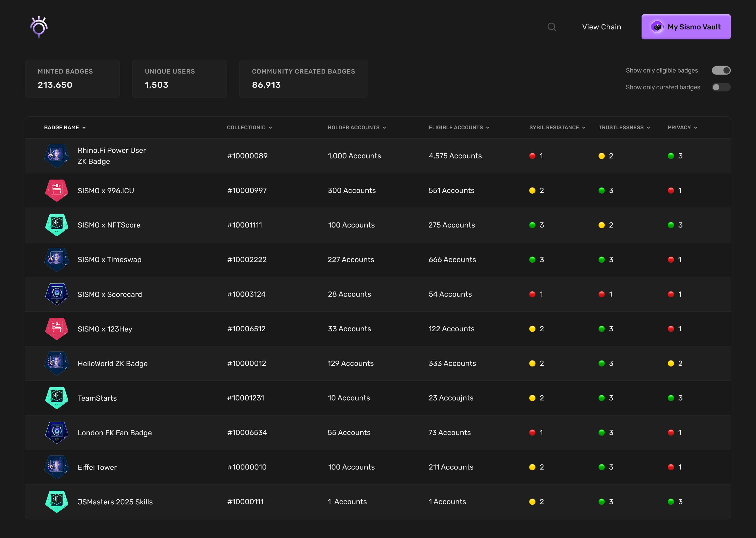Click the Rhino.Fi Power User badge icon
The image size is (756, 538).
point(57,156)
